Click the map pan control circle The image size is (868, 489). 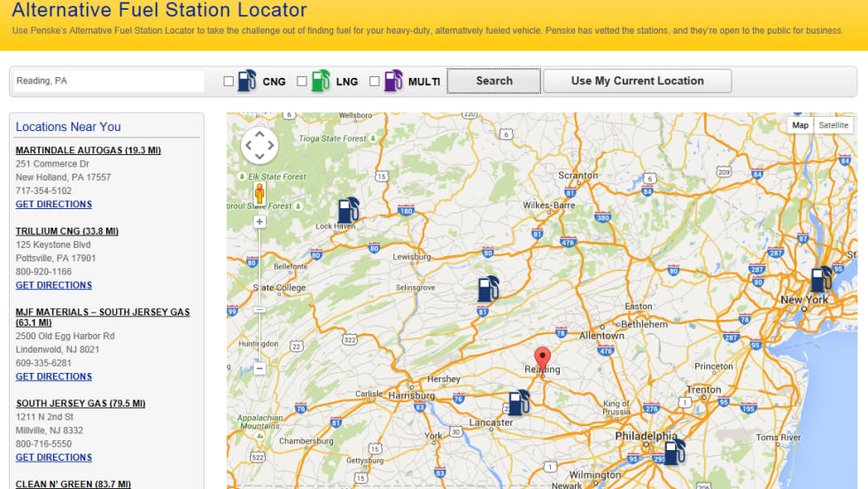(x=260, y=145)
